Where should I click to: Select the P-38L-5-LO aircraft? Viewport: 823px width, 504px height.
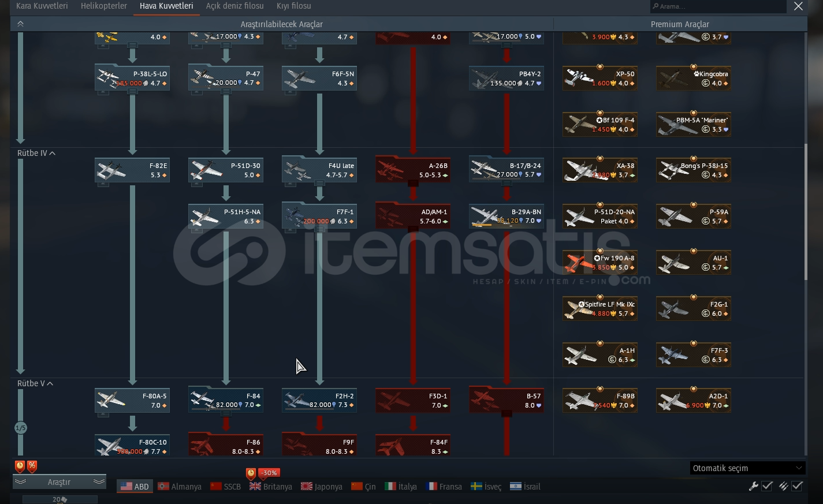pyautogui.click(x=132, y=79)
